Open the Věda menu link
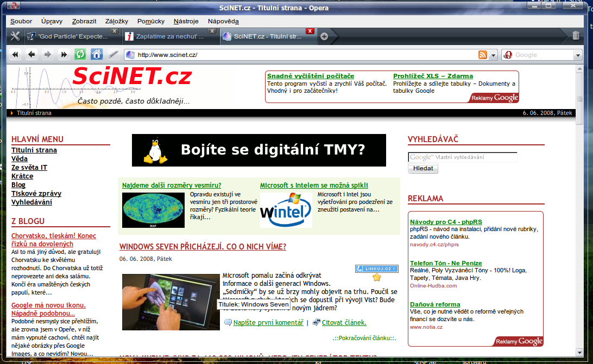This screenshot has height=364, width=593. (20, 159)
